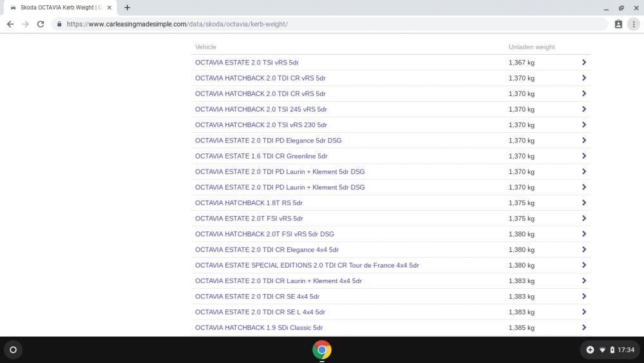Close the Skoda OCTAVIA Kerb Weight tab
The width and height of the screenshot is (644, 363).
click(109, 7)
